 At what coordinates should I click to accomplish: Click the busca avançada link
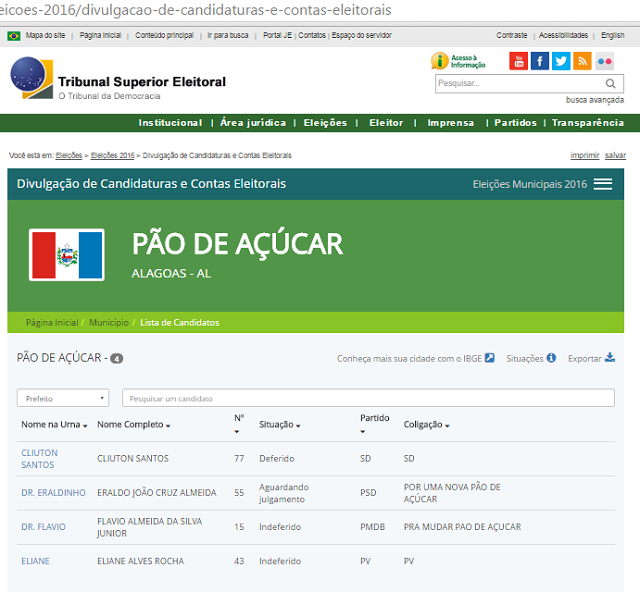click(594, 100)
